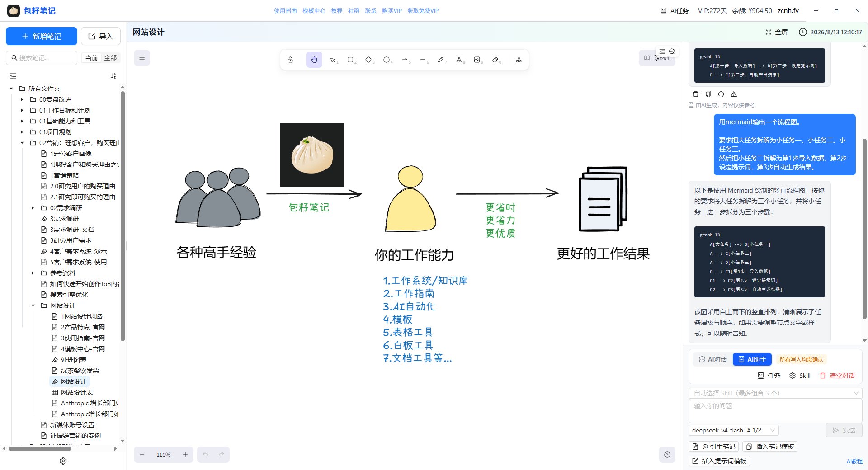The image size is (868, 470).
Task: Toggle the AI chat panel icon
Action: [672, 52]
